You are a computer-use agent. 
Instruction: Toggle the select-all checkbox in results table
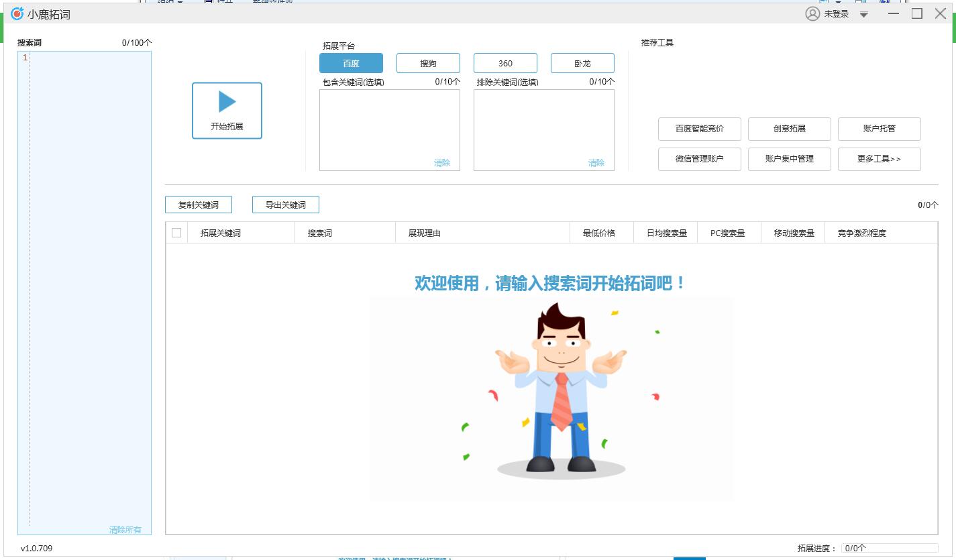(x=176, y=231)
